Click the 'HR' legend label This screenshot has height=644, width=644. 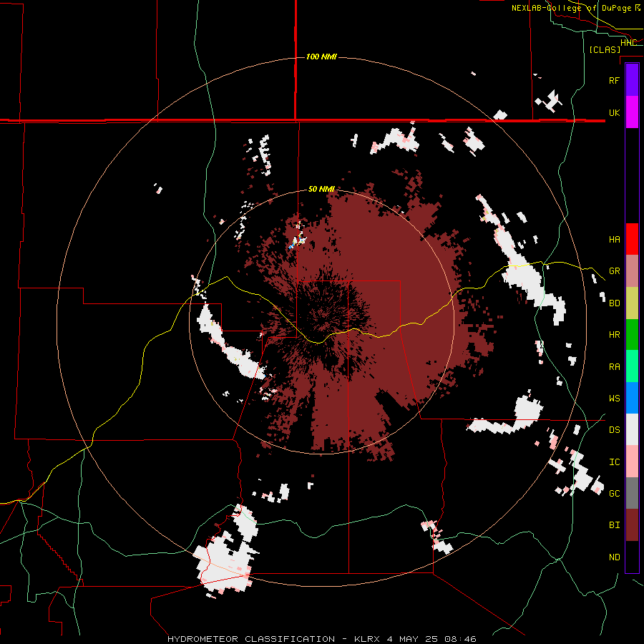click(x=614, y=335)
